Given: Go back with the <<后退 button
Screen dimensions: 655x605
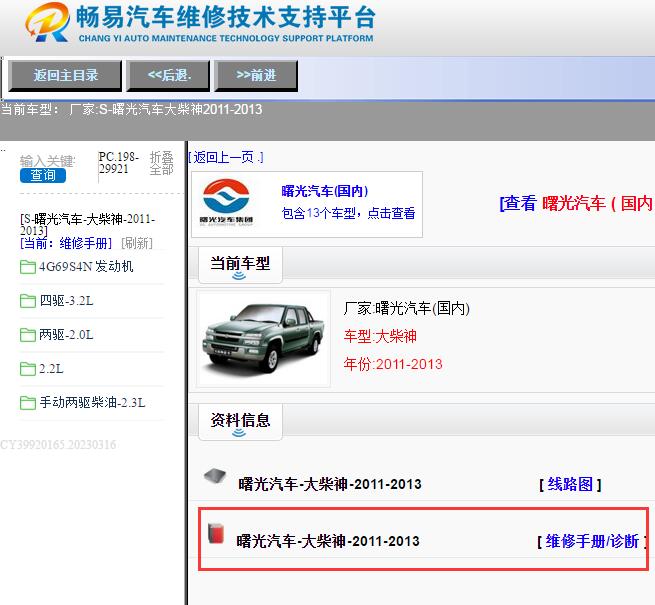Looking at the screenshot, I should (168, 76).
